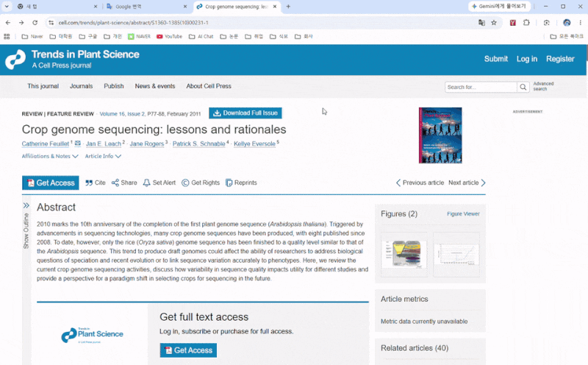Click Register

(x=560, y=59)
